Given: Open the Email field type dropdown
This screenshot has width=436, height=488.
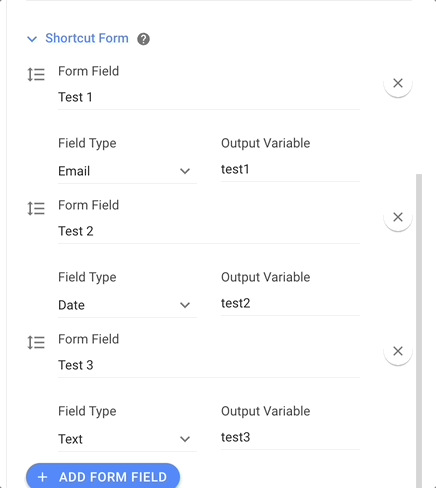Looking at the screenshot, I should (x=127, y=171).
